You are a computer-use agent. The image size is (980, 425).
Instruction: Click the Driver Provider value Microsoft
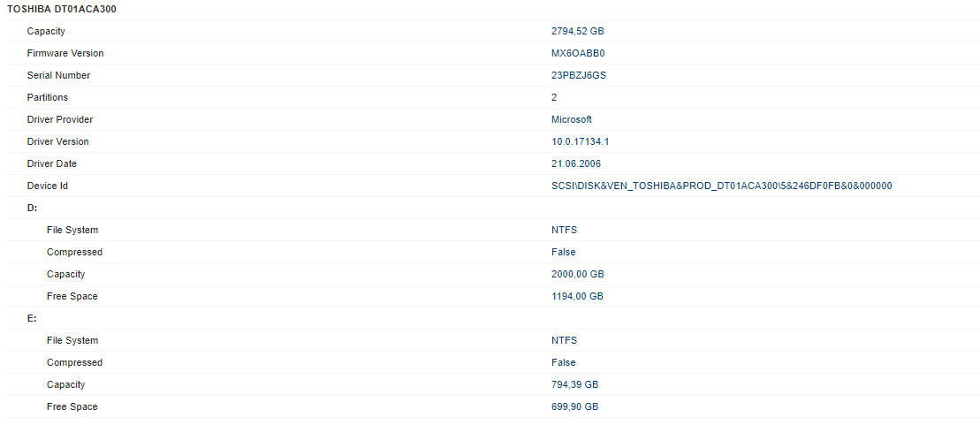click(x=571, y=119)
